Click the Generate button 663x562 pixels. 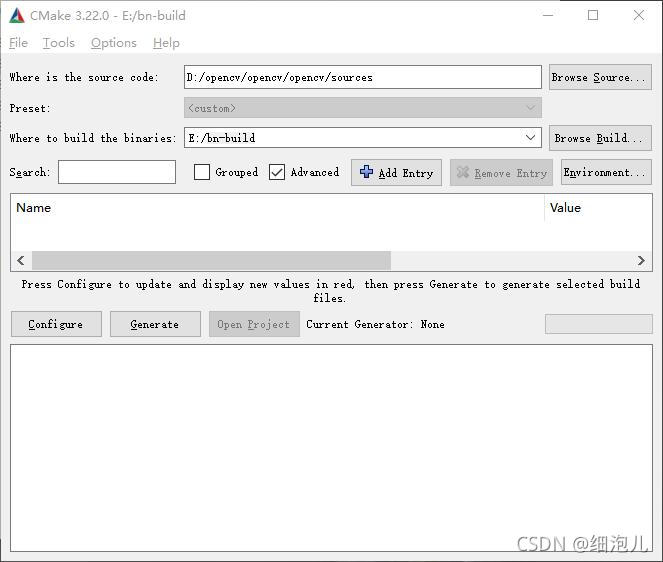click(x=155, y=324)
